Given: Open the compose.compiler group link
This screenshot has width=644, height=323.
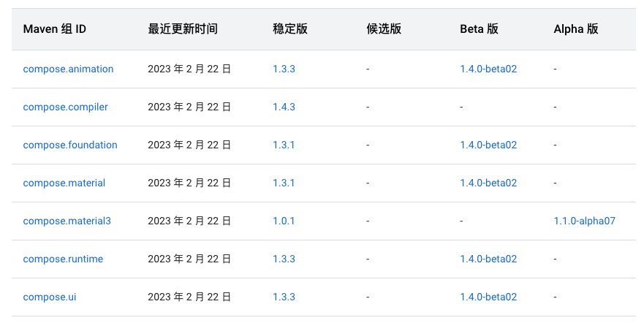Looking at the screenshot, I should pos(65,107).
